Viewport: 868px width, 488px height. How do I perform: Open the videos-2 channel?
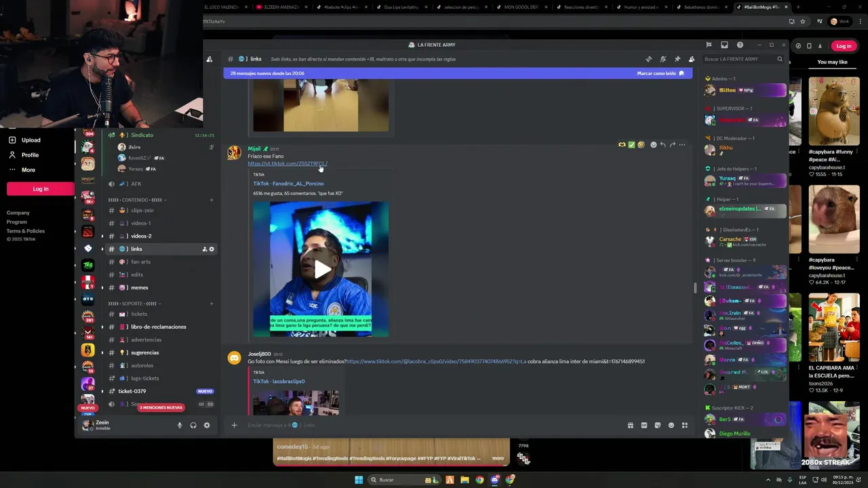pos(161,236)
